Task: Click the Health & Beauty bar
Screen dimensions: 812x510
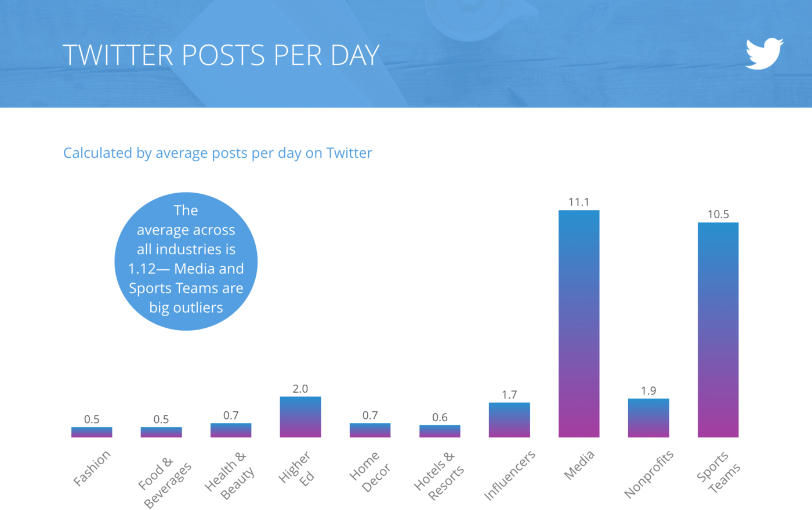Action: [x=231, y=430]
